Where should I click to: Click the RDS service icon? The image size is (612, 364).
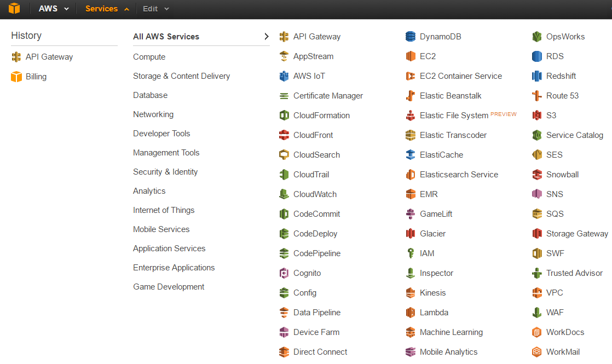(537, 56)
